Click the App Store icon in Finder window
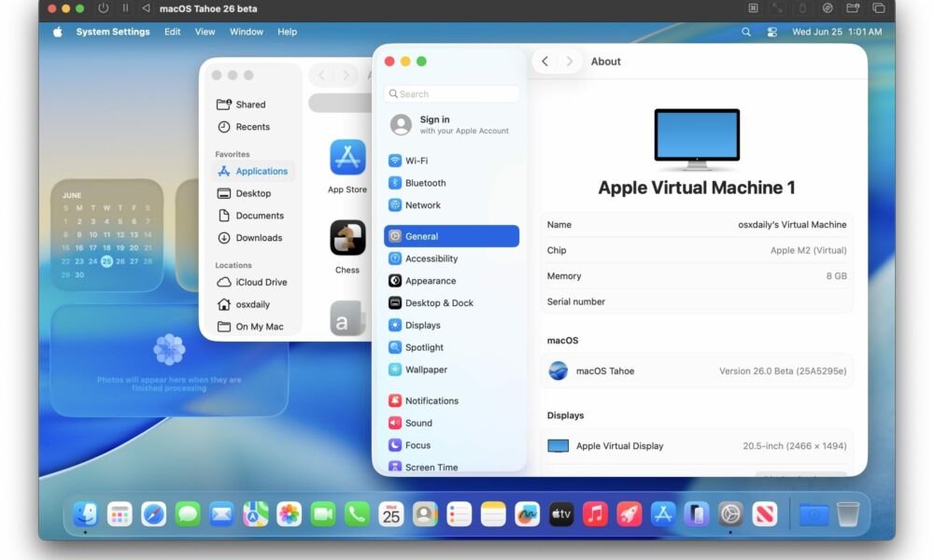 click(347, 158)
